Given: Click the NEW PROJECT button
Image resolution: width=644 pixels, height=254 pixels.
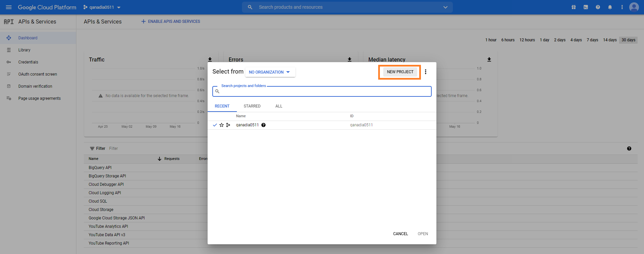Looking at the screenshot, I should pos(400,72).
